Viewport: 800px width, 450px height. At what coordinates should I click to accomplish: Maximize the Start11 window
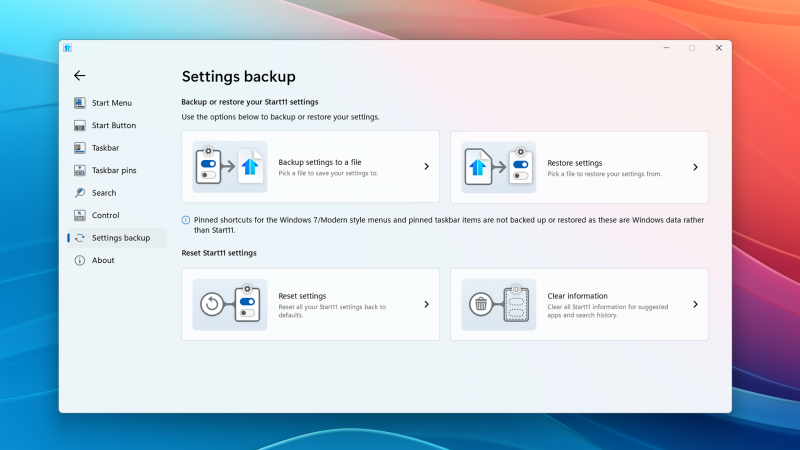[x=691, y=48]
